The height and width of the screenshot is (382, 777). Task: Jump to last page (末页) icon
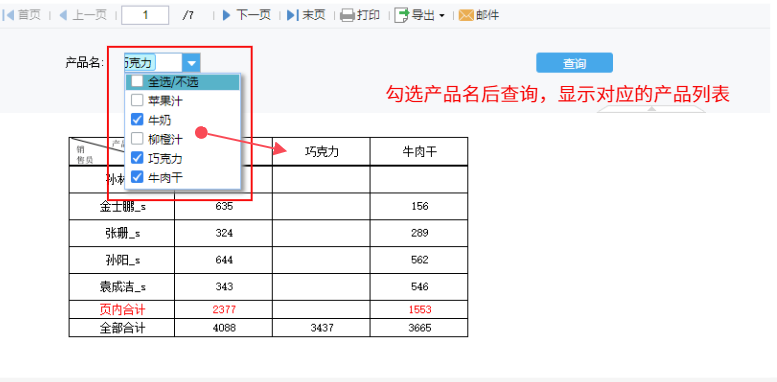(292, 15)
